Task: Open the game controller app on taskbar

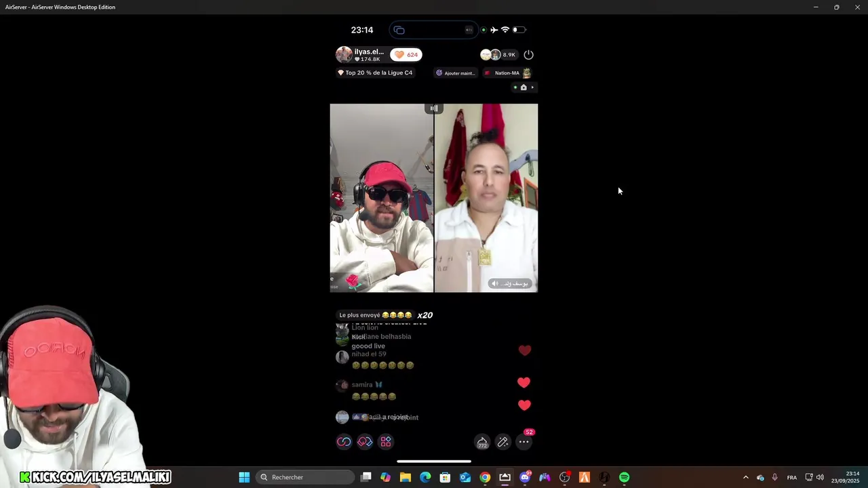Action: pos(545,477)
